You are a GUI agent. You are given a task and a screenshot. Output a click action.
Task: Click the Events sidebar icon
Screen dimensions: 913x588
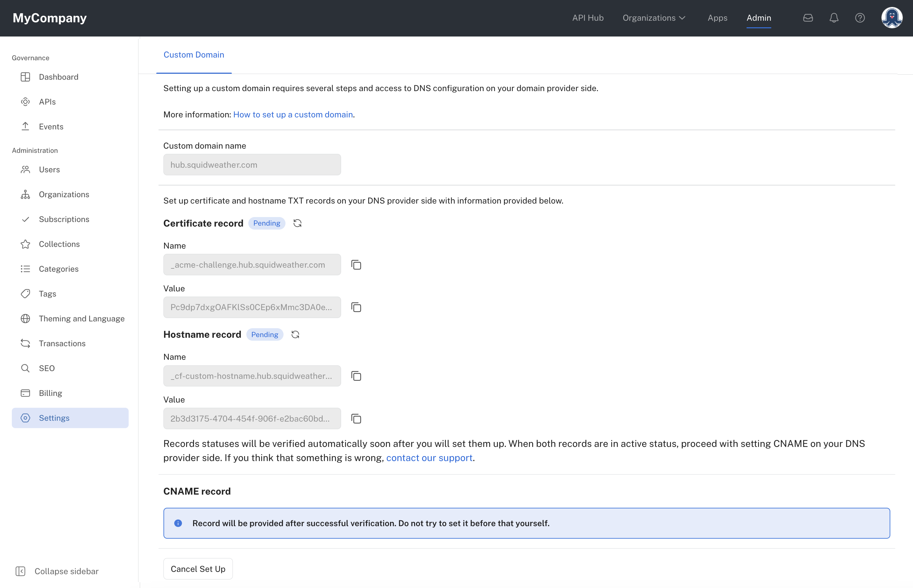25,126
